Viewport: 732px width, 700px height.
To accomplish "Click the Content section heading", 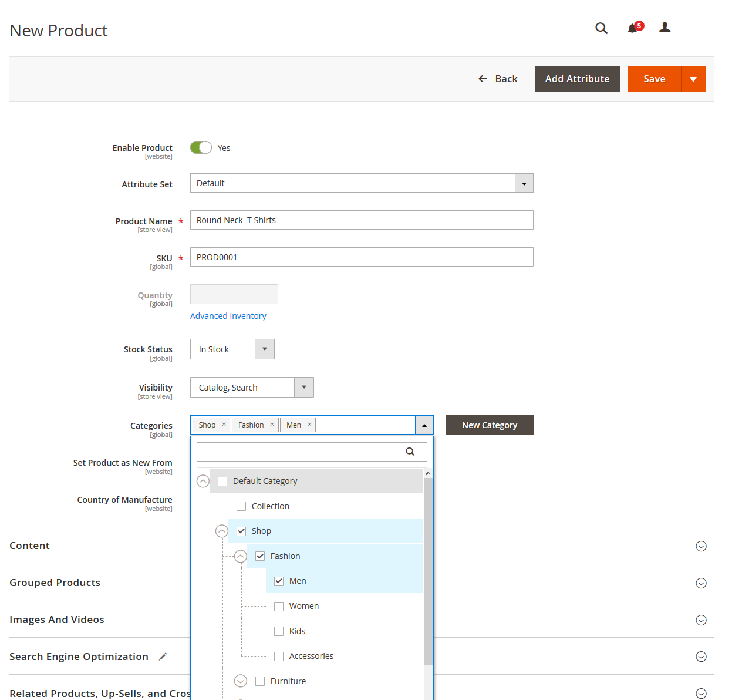I will 29,546.
